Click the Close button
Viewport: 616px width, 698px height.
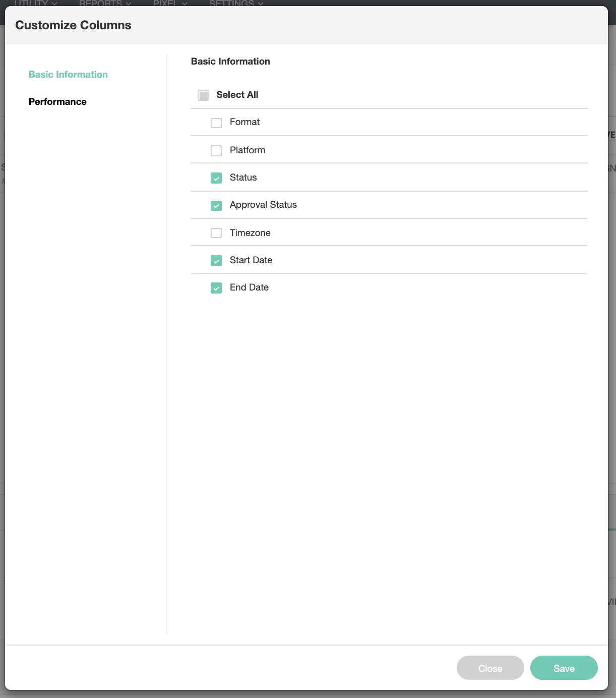coord(490,668)
